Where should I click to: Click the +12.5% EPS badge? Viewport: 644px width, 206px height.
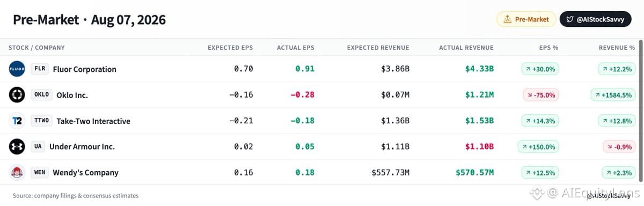(540, 172)
